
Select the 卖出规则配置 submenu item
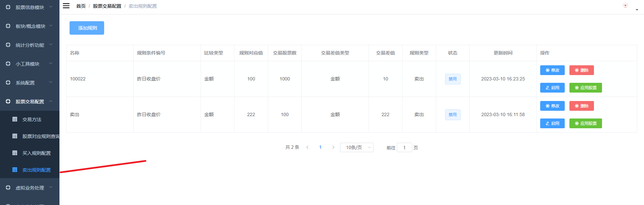coord(30,170)
